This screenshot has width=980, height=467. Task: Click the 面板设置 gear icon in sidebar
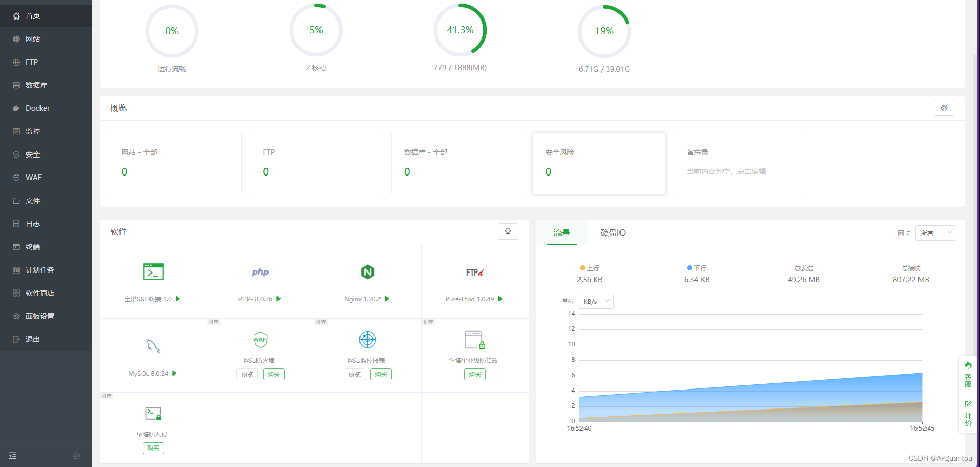click(16, 316)
